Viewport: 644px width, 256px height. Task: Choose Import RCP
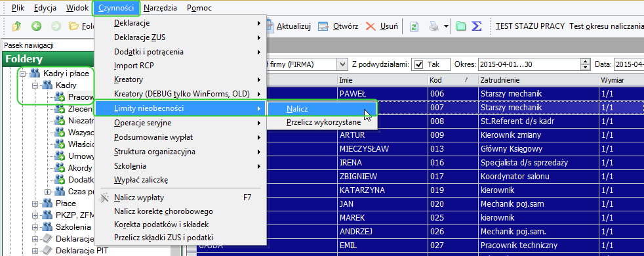[181, 66]
